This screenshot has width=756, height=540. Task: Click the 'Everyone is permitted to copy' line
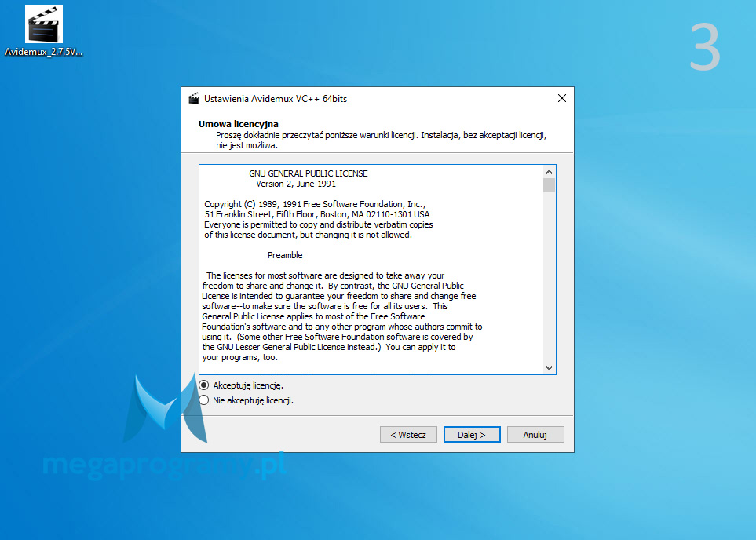pos(318,224)
